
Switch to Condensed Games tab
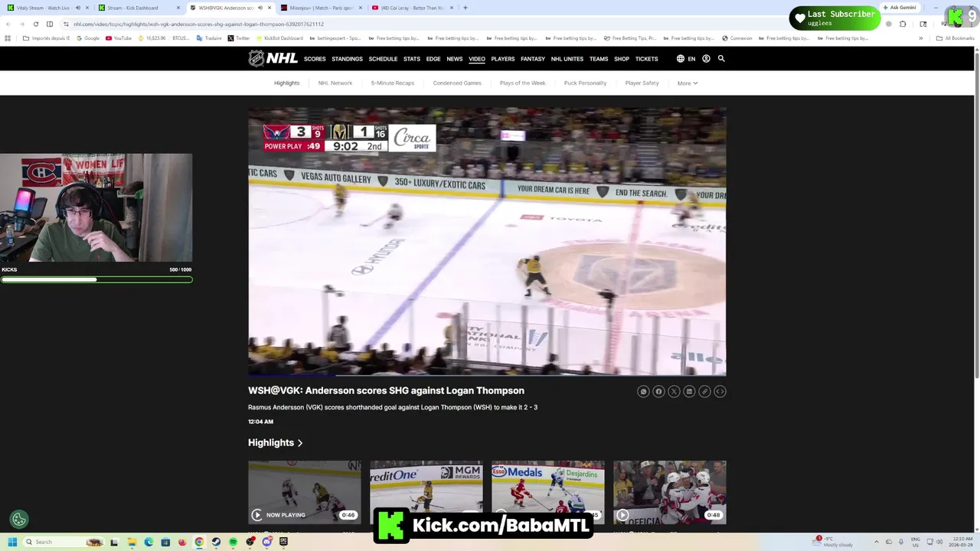click(x=457, y=83)
